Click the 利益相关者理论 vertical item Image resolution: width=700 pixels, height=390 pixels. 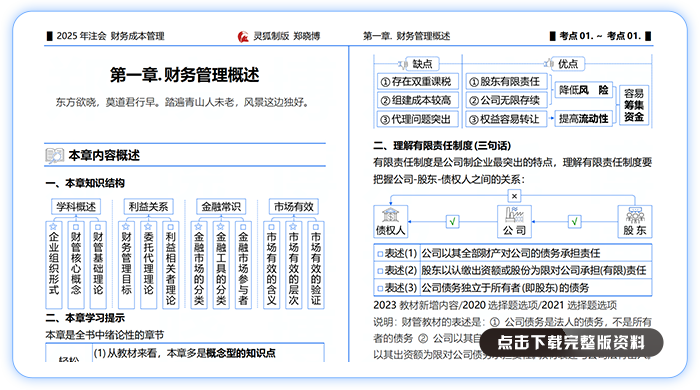click(x=171, y=265)
